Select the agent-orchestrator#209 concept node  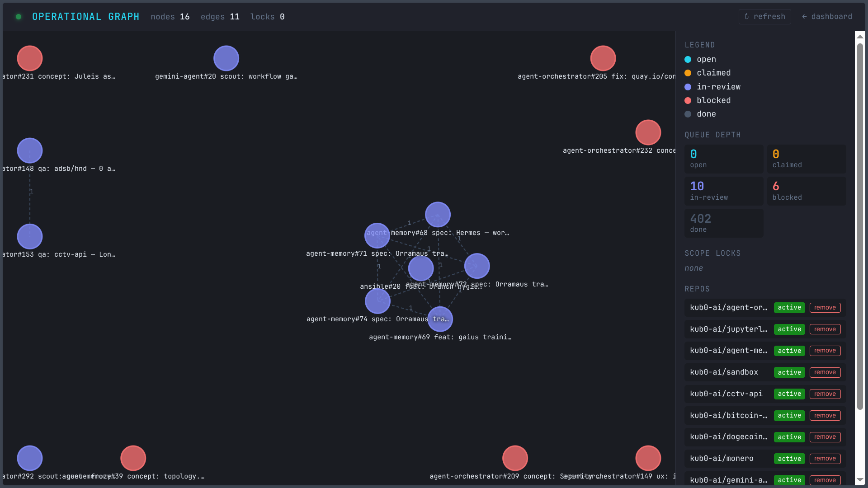(515, 458)
